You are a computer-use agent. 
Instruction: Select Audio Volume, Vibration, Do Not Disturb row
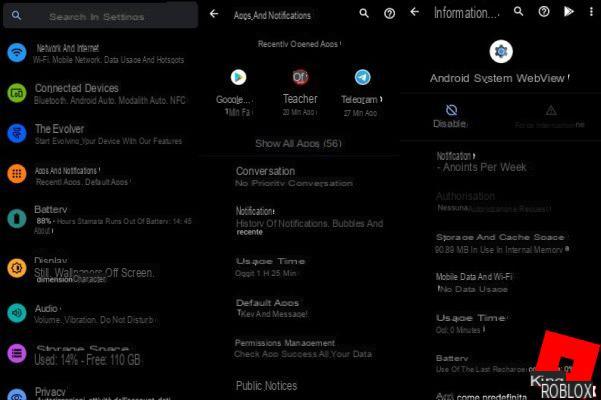[95, 314]
